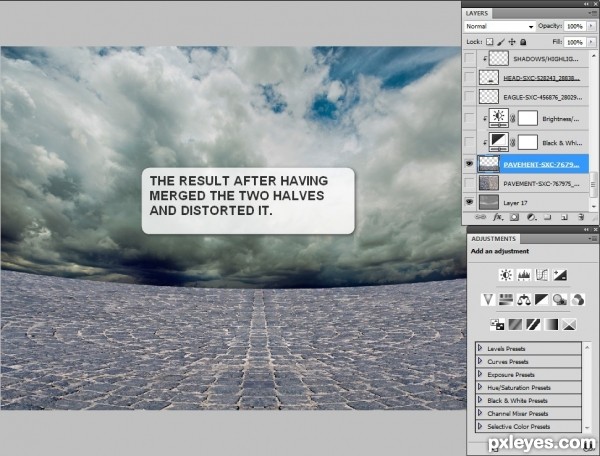Show the unselected PAVEMENT-SXC-767975 layer
The width and height of the screenshot is (600, 456).
tap(469, 183)
